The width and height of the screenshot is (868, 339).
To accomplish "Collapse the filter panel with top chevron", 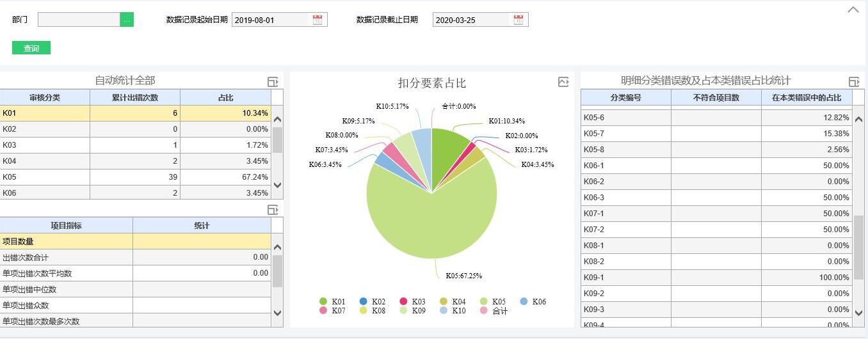I will tap(853, 10).
